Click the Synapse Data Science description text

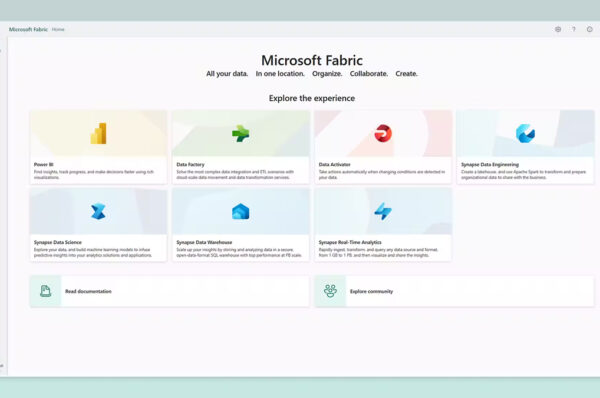pos(93,252)
